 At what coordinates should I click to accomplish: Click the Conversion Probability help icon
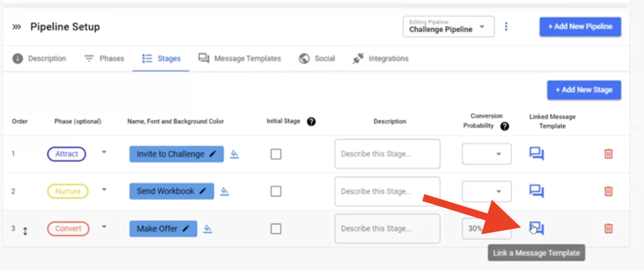tap(504, 126)
